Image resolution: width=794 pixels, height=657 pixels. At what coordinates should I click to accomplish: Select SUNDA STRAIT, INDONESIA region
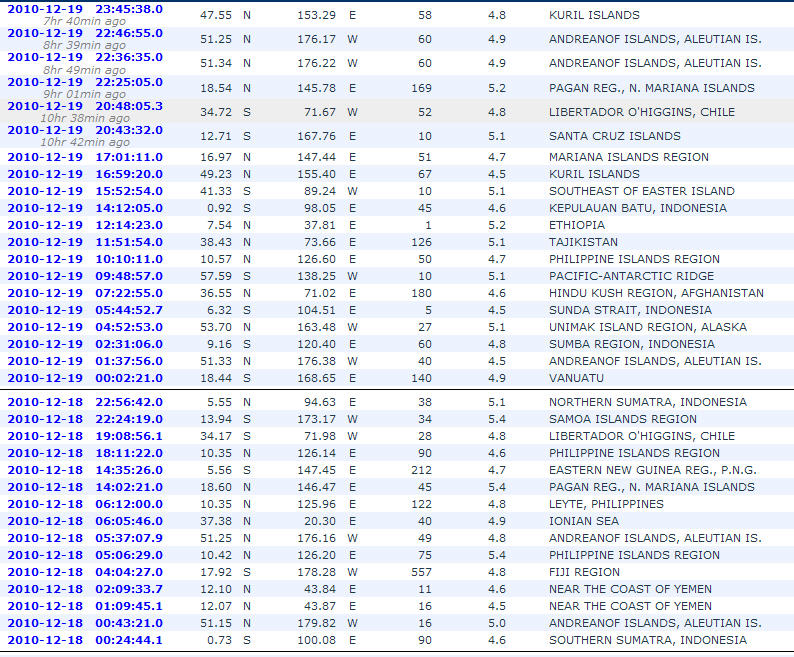pos(630,310)
